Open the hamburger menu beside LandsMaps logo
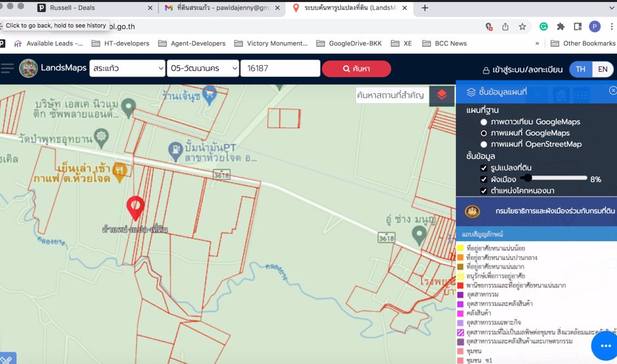Viewport: 617px width, 364px height. point(7,68)
